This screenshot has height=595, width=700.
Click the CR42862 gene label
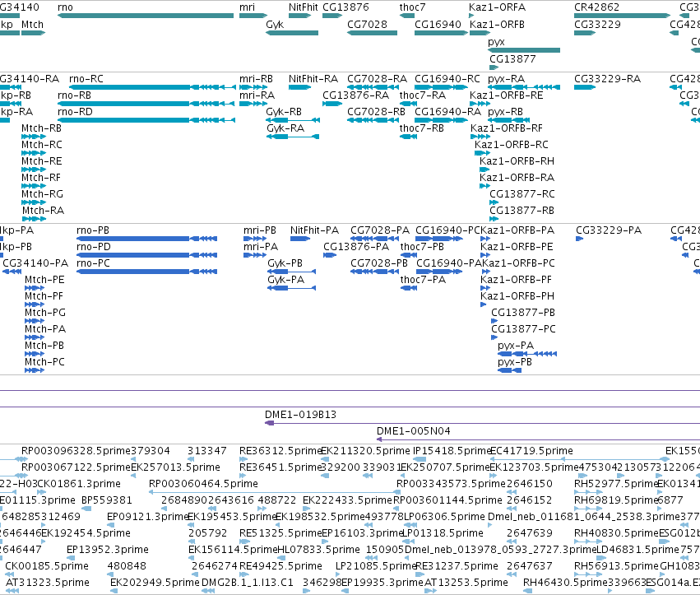click(x=596, y=7)
